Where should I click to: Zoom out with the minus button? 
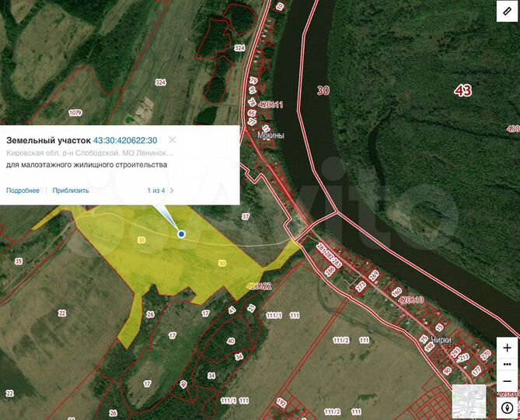[x=507, y=381]
